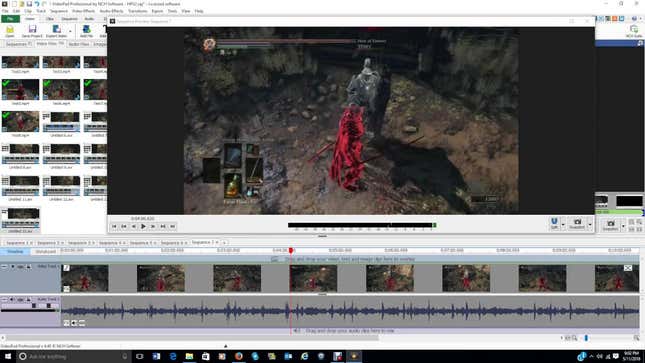Click the Next clip button in preview controls

[163, 226]
